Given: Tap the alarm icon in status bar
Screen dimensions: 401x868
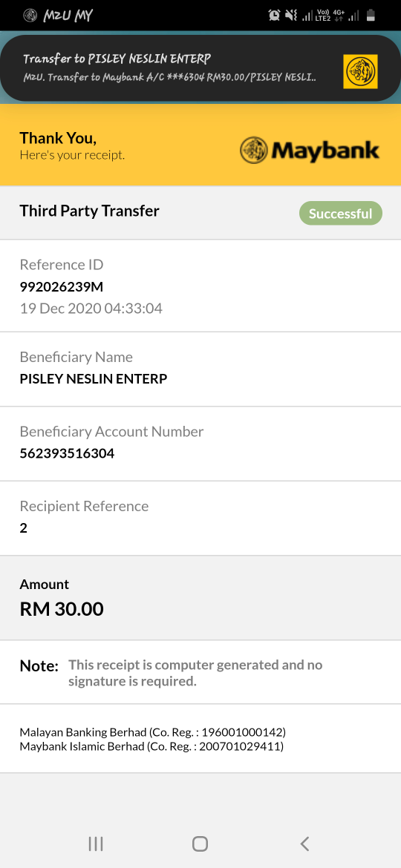Looking at the screenshot, I should pos(274,15).
